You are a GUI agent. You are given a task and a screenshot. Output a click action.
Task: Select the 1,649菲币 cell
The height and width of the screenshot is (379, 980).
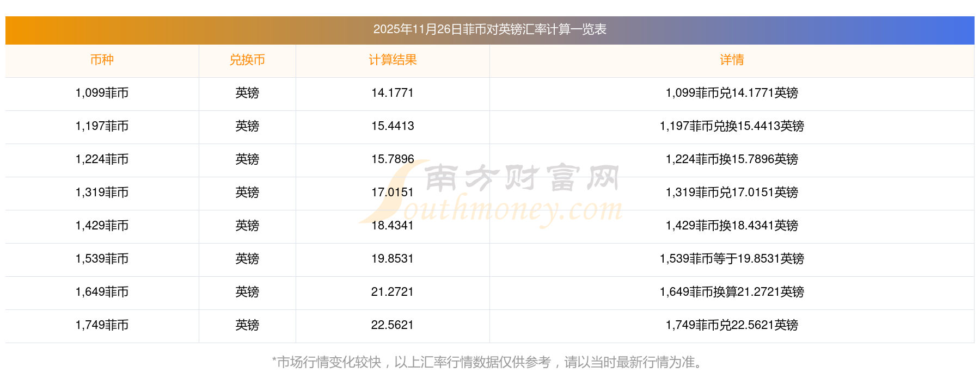point(102,292)
